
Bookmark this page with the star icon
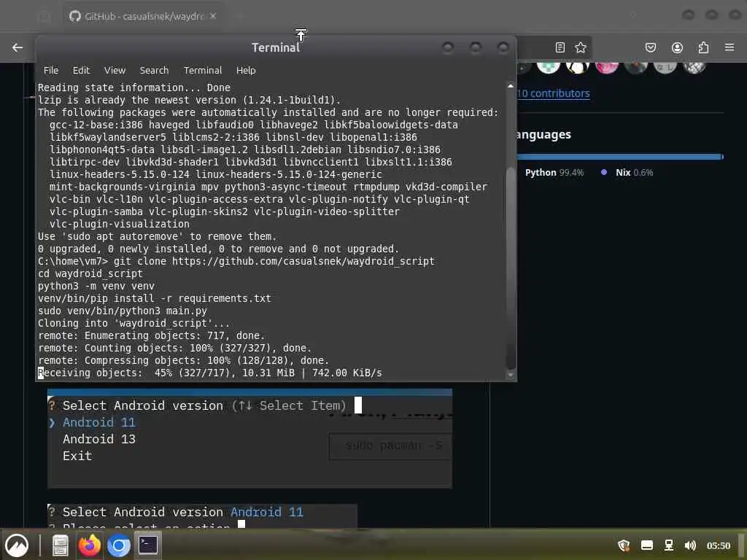[580, 47]
